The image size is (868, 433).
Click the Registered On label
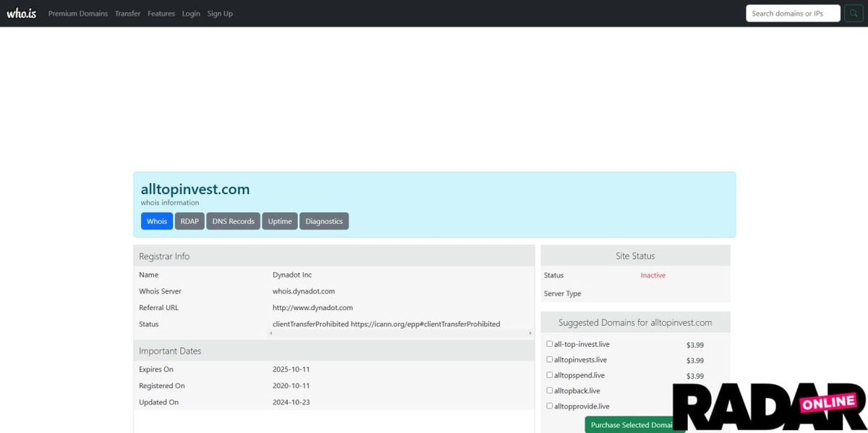[162, 386]
